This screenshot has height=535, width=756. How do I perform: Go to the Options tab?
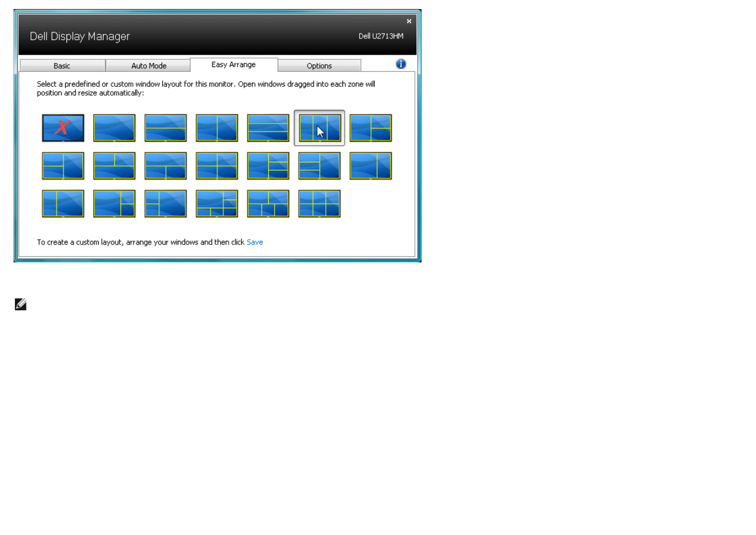(x=319, y=66)
